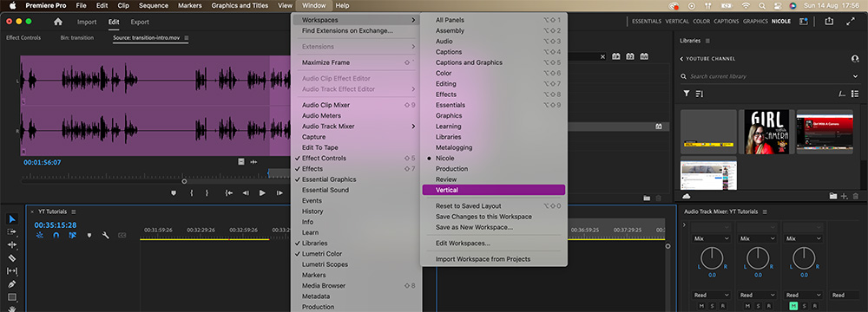Toggle Linked Selection in timeline

click(73, 235)
